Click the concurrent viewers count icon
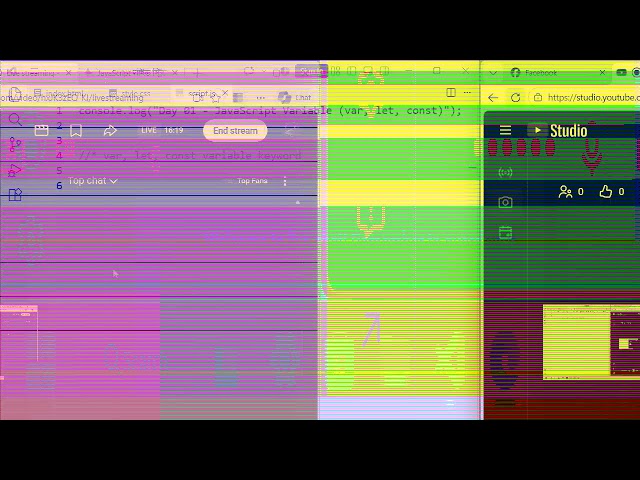The width and height of the screenshot is (640, 480). point(565,191)
